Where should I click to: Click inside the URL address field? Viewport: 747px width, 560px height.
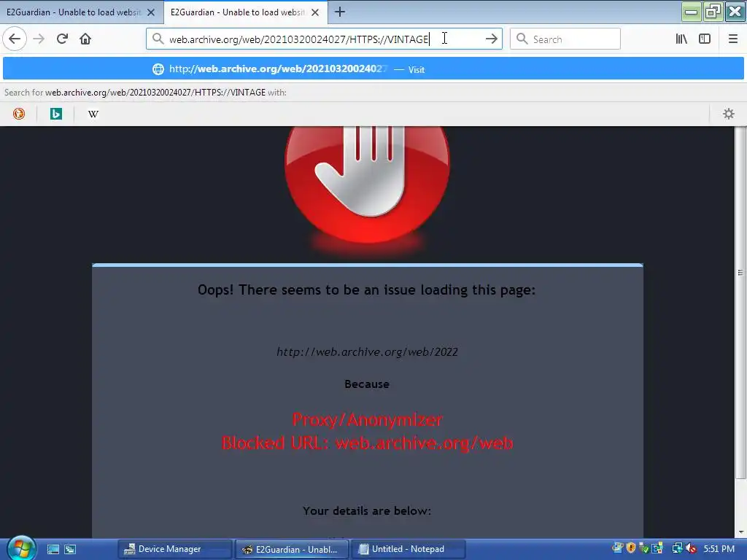pos(324,39)
